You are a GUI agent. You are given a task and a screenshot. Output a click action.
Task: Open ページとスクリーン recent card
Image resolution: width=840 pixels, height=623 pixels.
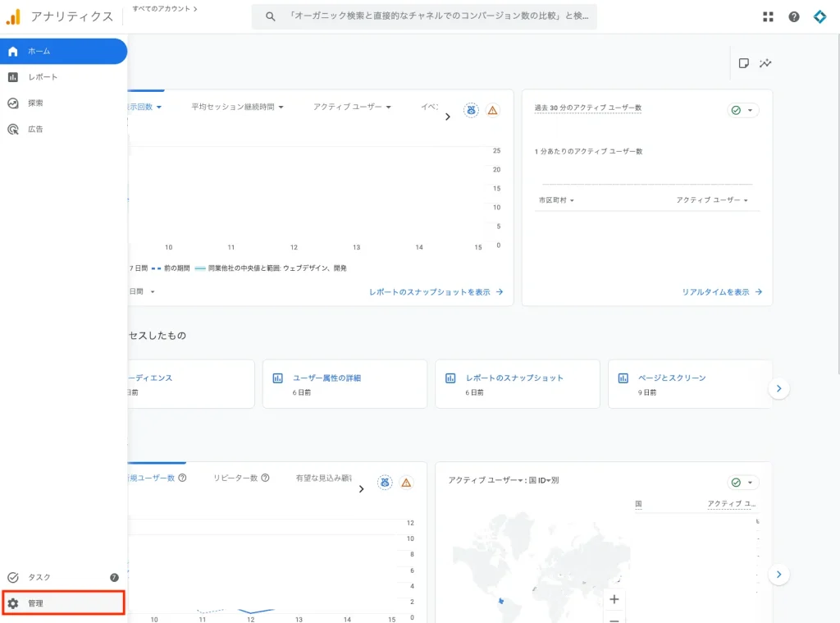click(x=690, y=384)
